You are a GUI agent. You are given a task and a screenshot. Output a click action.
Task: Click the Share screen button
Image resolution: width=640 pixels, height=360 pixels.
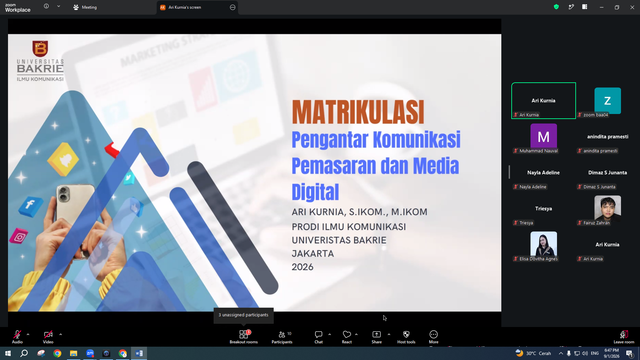tap(376, 337)
